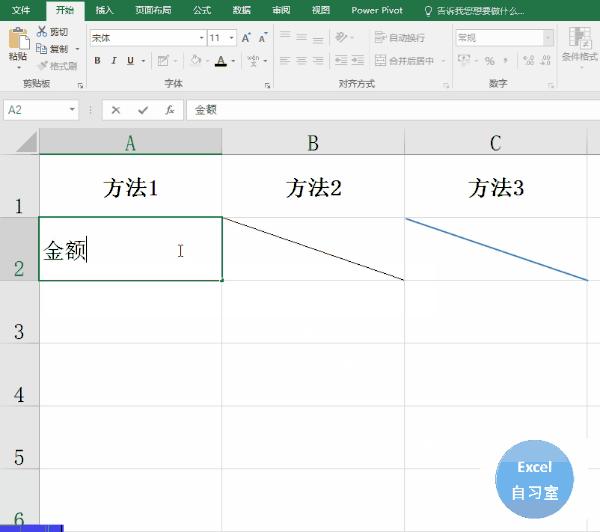Screen dimensions: 600x532
Task: Toggle Underline formatting
Action: tap(130, 60)
